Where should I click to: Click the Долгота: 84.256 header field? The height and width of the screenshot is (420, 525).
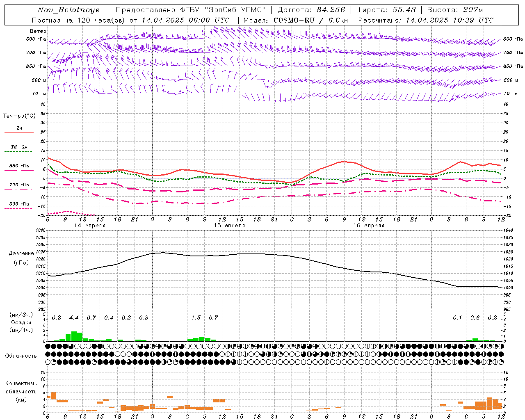[x=311, y=10]
